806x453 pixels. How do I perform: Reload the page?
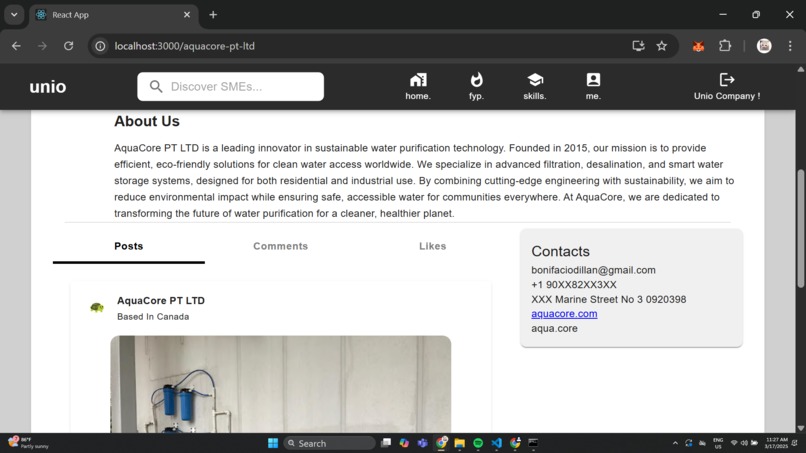68,46
